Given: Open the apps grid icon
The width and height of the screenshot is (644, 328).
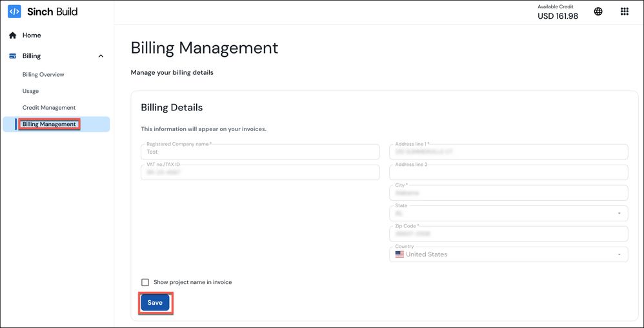Looking at the screenshot, I should [624, 12].
